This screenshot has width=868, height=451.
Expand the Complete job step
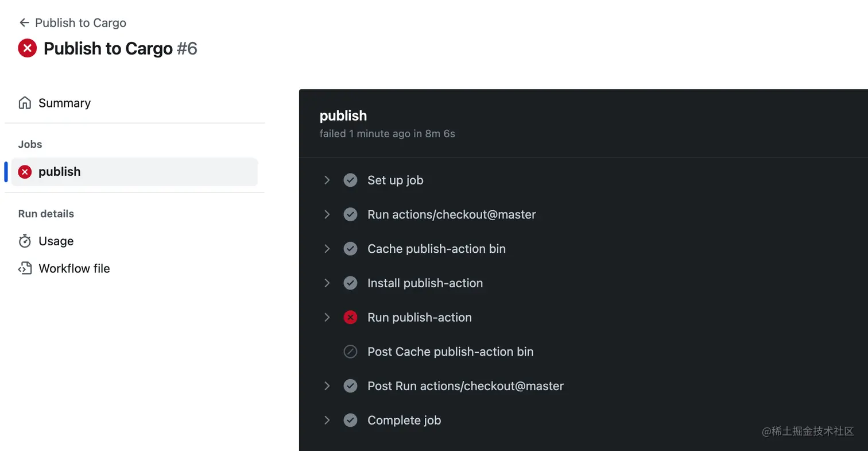coord(327,421)
